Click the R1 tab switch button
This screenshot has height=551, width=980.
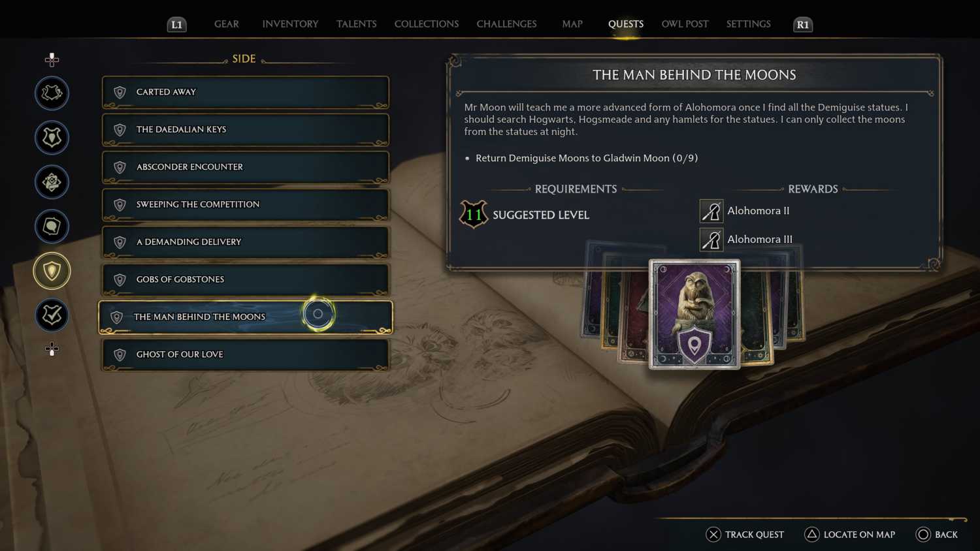[803, 25]
